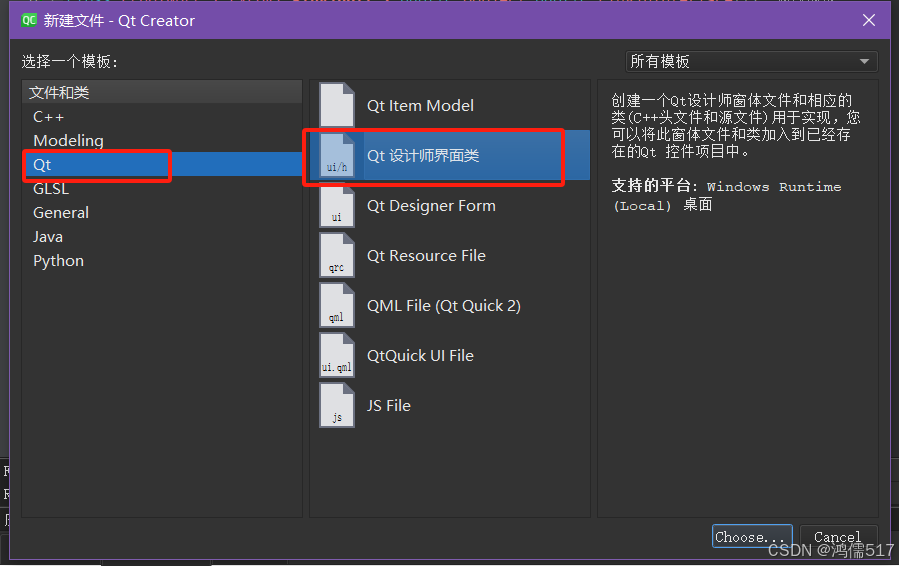Select the GLSL category
This screenshot has width=899, height=566.
[162, 189]
